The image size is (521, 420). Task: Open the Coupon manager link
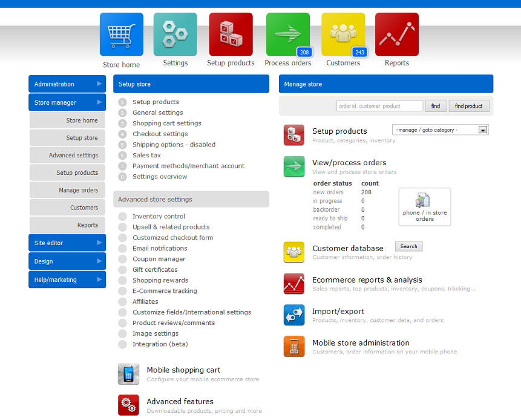[x=159, y=259]
